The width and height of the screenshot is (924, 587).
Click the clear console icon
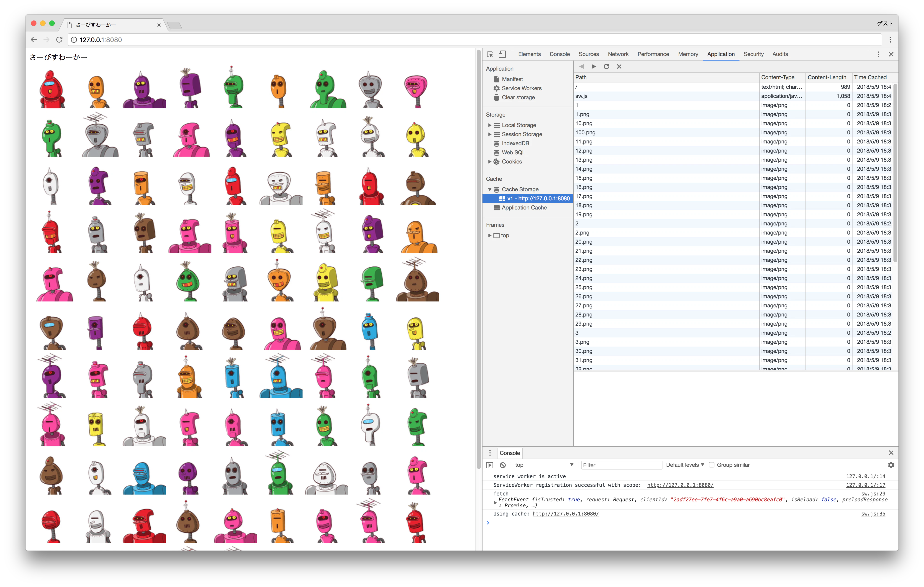[x=503, y=465]
